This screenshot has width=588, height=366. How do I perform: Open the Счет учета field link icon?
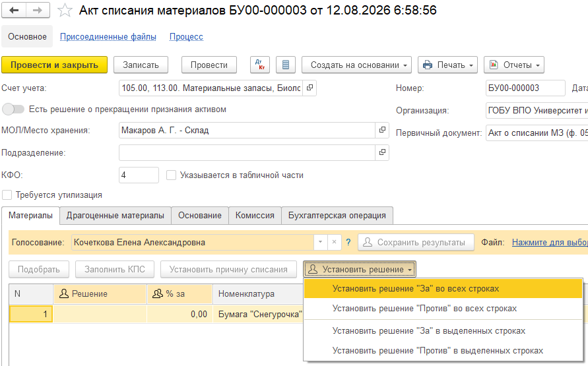pos(310,88)
